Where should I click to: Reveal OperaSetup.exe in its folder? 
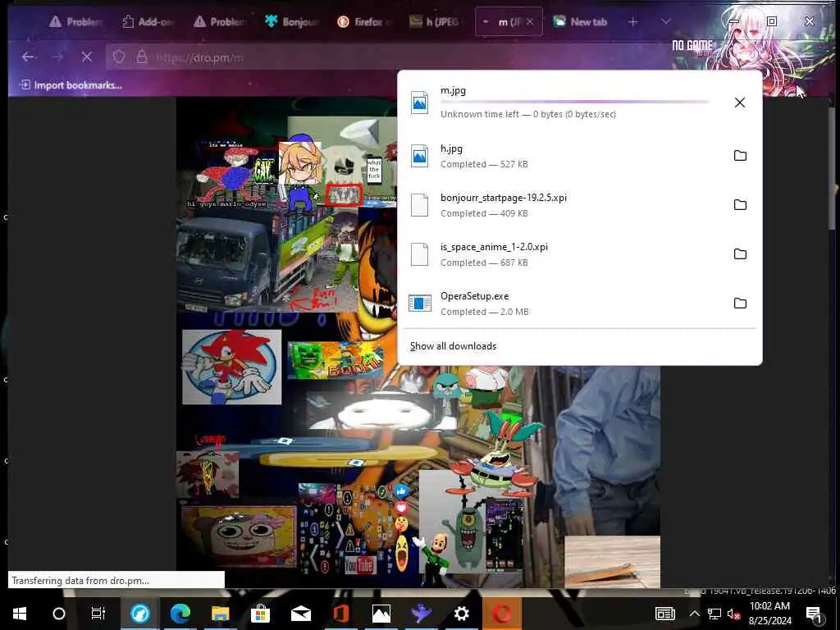click(x=740, y=304)
